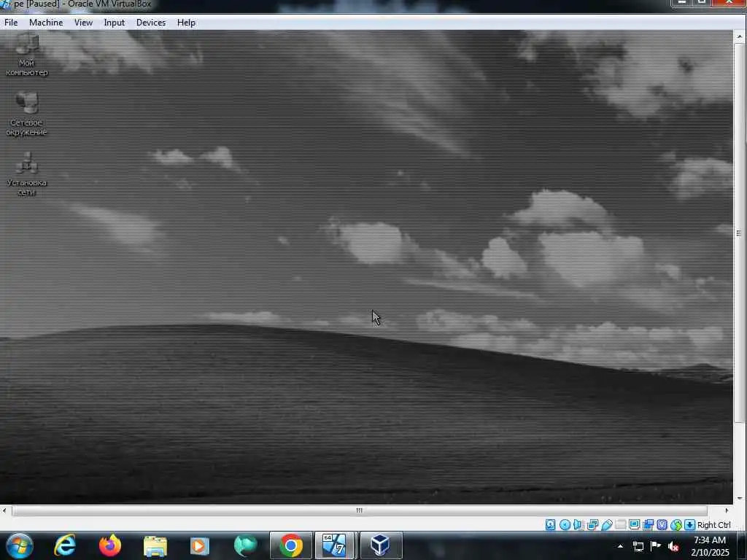Viewport: 747px width, 560px height.
Task: Click the network tray icon
Action: (638, 546)
